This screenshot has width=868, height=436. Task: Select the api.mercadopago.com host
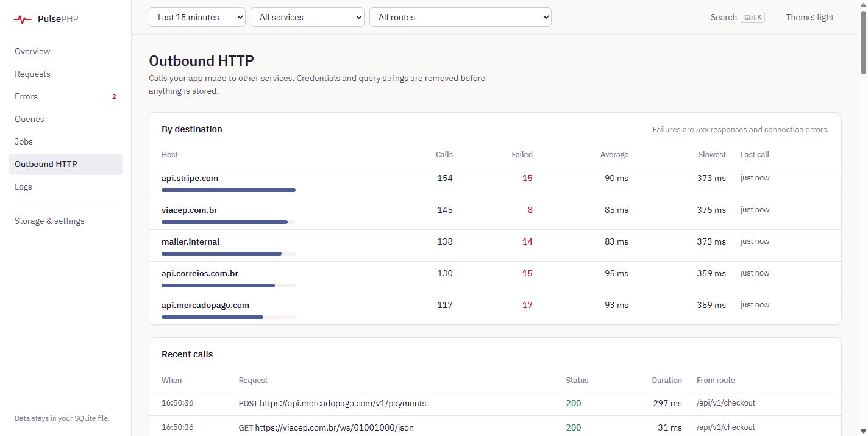205,305
